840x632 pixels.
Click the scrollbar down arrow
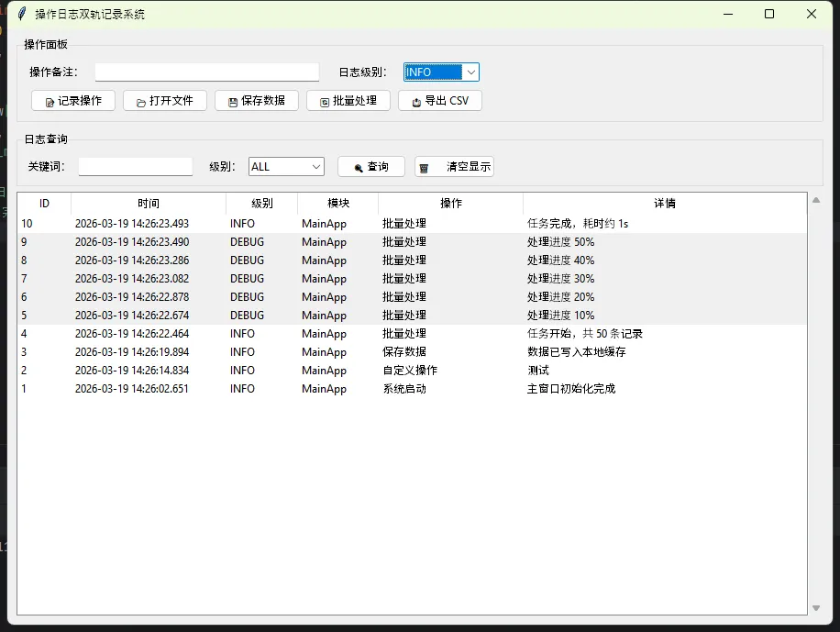816,607
